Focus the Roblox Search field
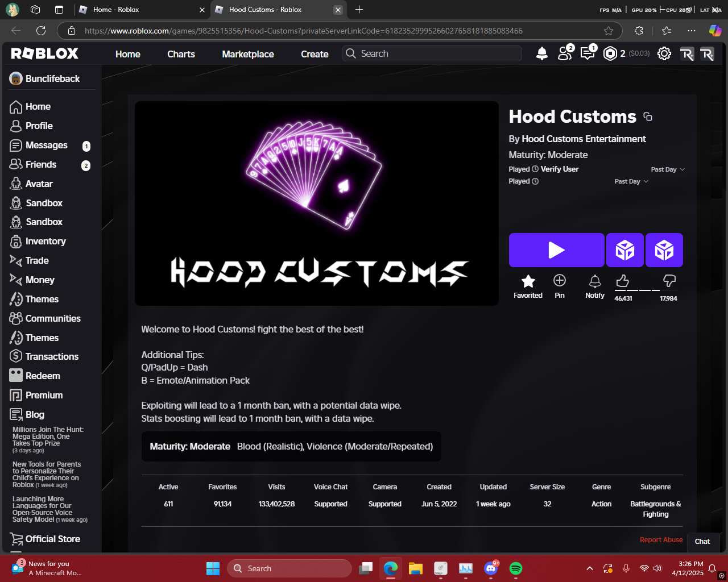728x582 pixels. [432, 53]
